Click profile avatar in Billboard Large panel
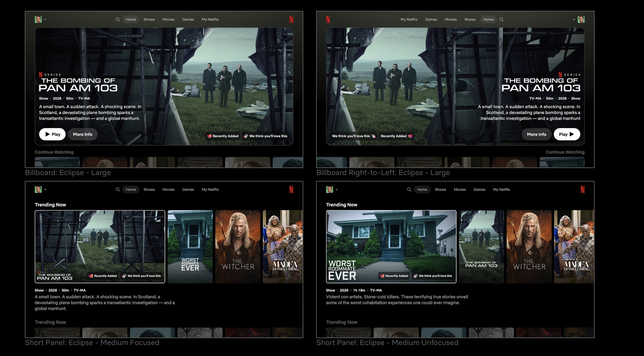 click(x=38, y=20)
